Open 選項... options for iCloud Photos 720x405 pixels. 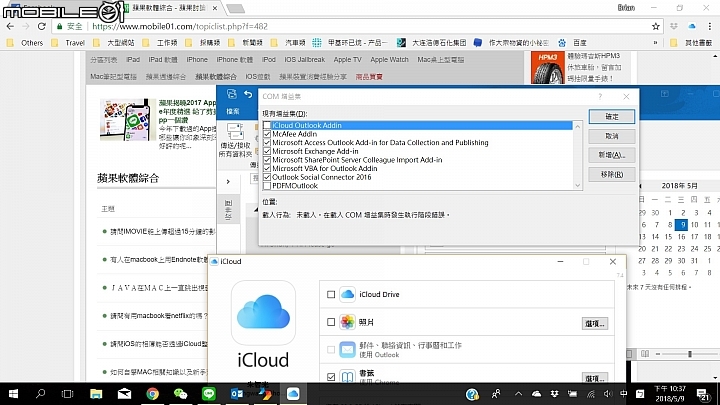pos(595,324)
